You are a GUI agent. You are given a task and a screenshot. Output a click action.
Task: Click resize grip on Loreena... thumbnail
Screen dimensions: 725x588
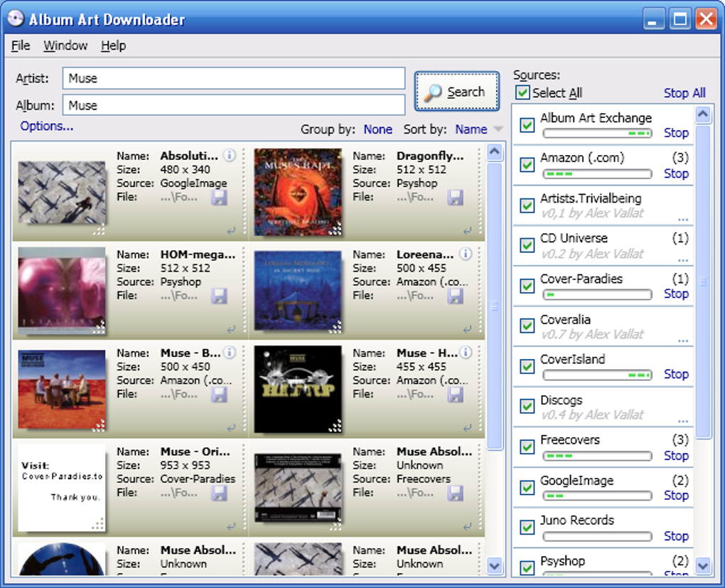tap(335, 328)
